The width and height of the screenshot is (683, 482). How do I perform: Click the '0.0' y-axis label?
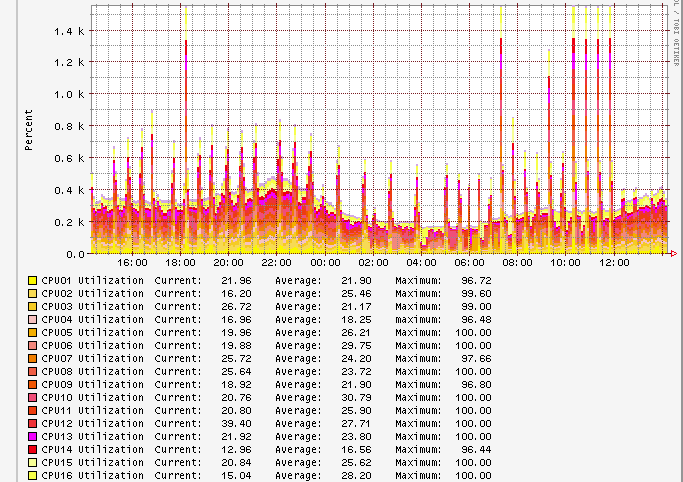(x=75, y=254)
